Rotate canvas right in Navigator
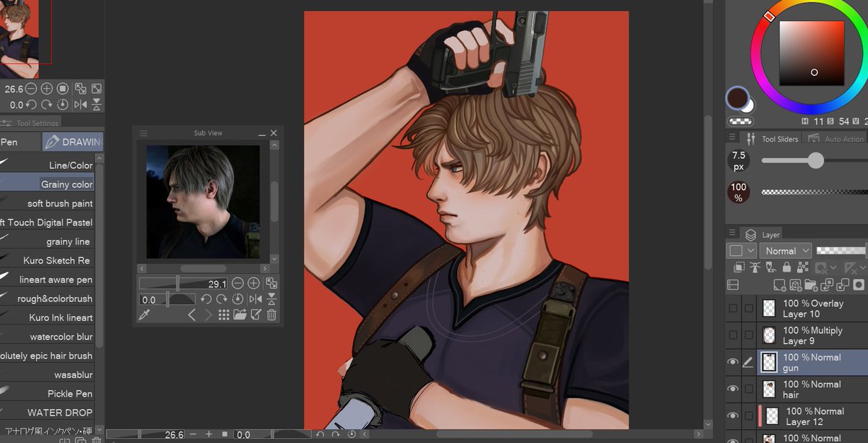This screenshot has height=443, width=868. coord(46,105)
